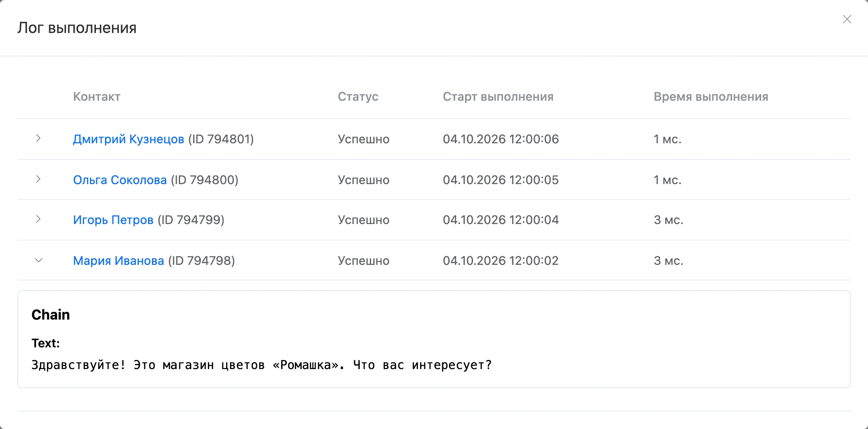
Task: Click the Старт выполнения column header
Action: [498, 96]
